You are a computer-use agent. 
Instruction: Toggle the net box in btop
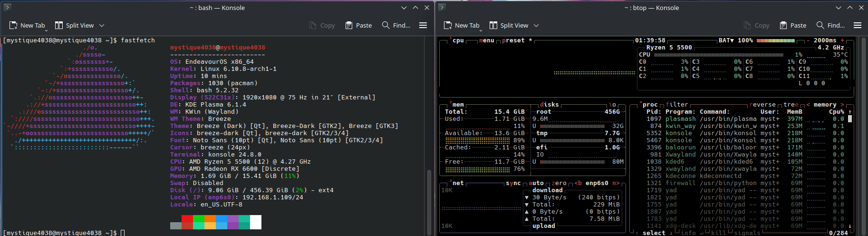click(x=456, y=183)
